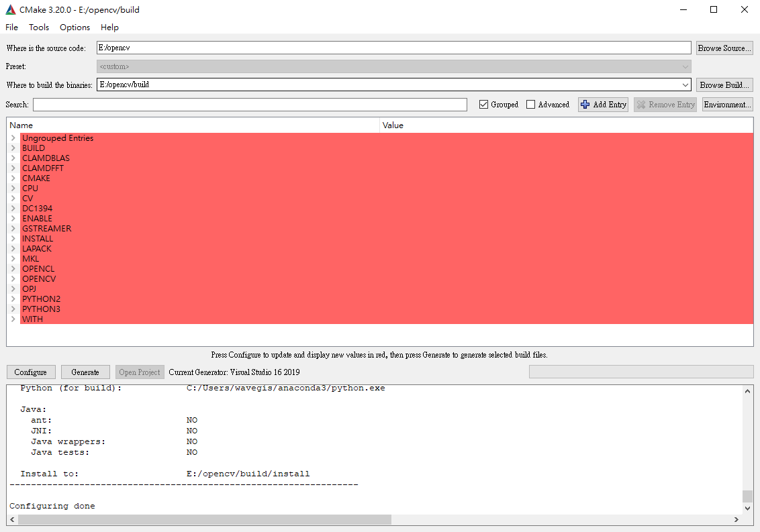Enable the Advanced checkbox
Image resolution: width=760 pixels, height=532 pixels.
[x=531, y=105]
